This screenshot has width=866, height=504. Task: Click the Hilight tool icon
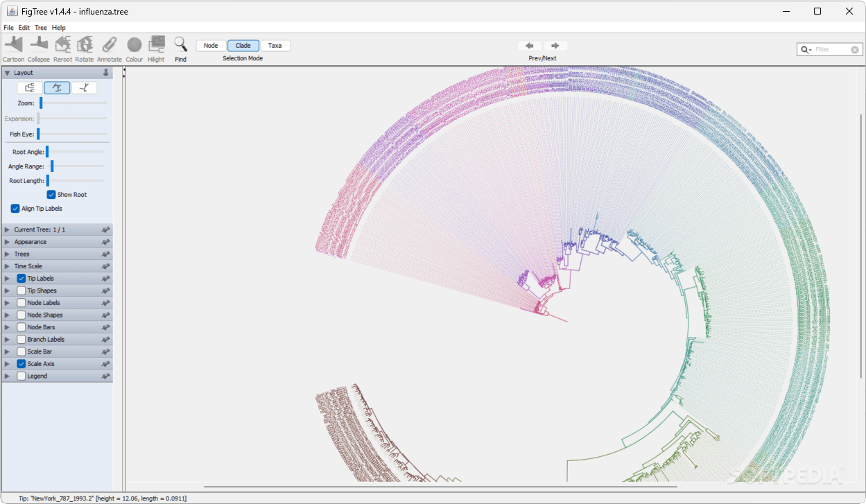click(157, 44)
